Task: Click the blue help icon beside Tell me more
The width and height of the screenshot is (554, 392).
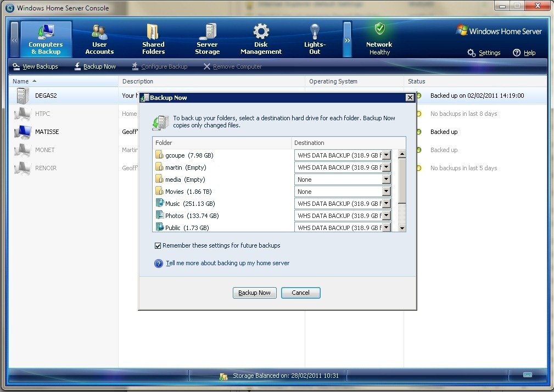Action: pyautogui.click(x=159, y=264)
